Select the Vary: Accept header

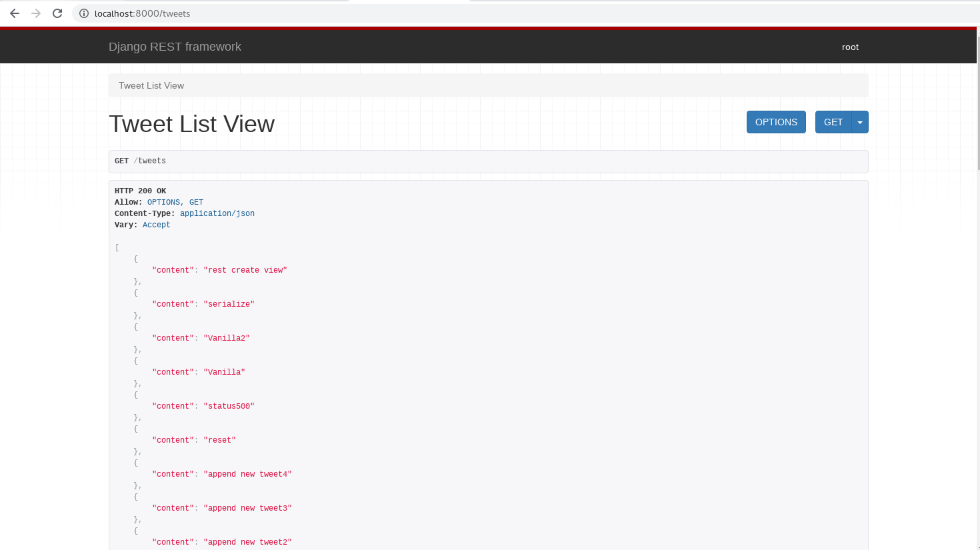click(143, 225)
